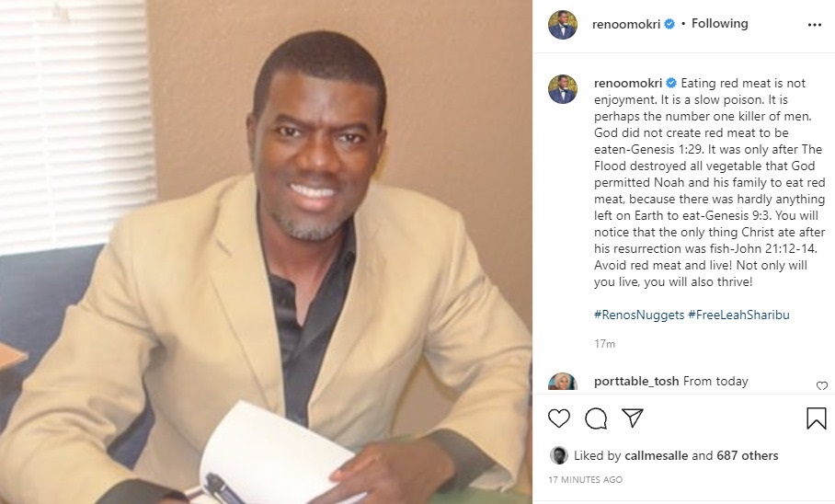Like the post with the heart icon

click(558, 418)
